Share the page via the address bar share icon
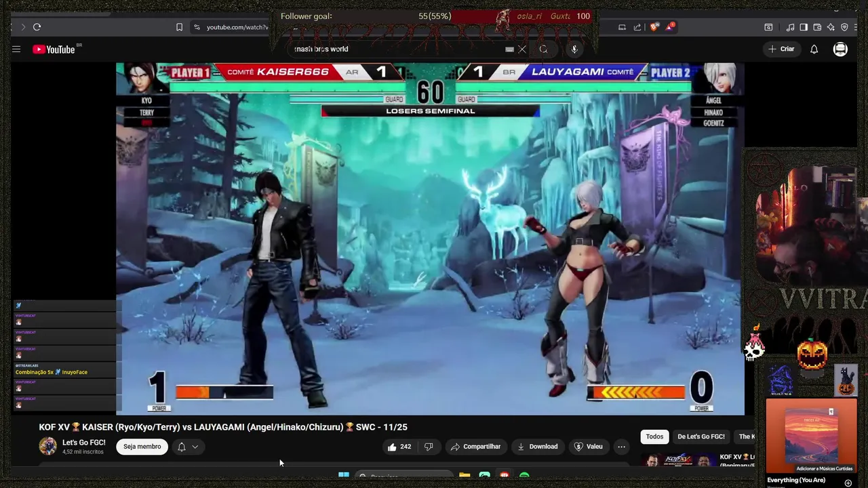This screenshot has width=868, height=488. click(x=637, y=27)
